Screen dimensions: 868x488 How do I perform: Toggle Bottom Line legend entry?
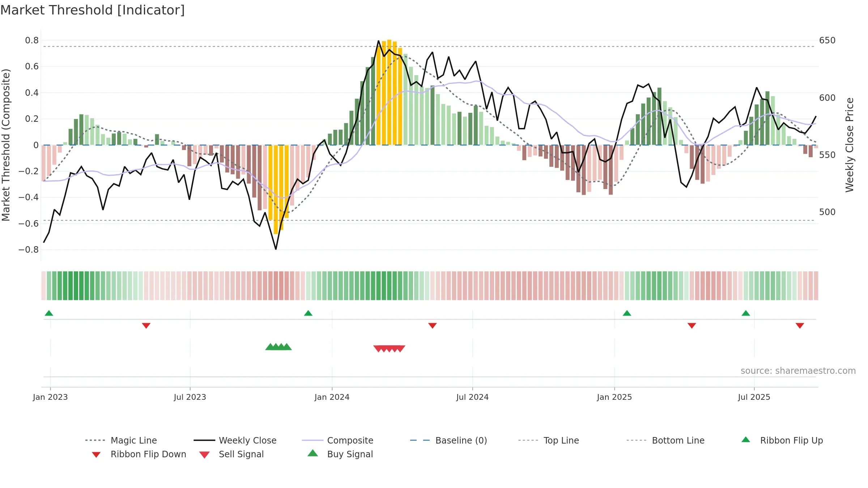click(665, 440)
